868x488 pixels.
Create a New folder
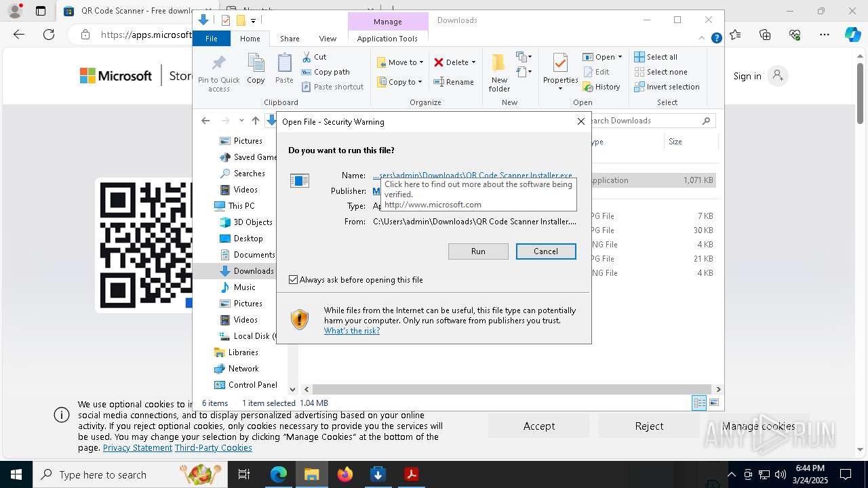pyautogui.click(x=499, y=73)
